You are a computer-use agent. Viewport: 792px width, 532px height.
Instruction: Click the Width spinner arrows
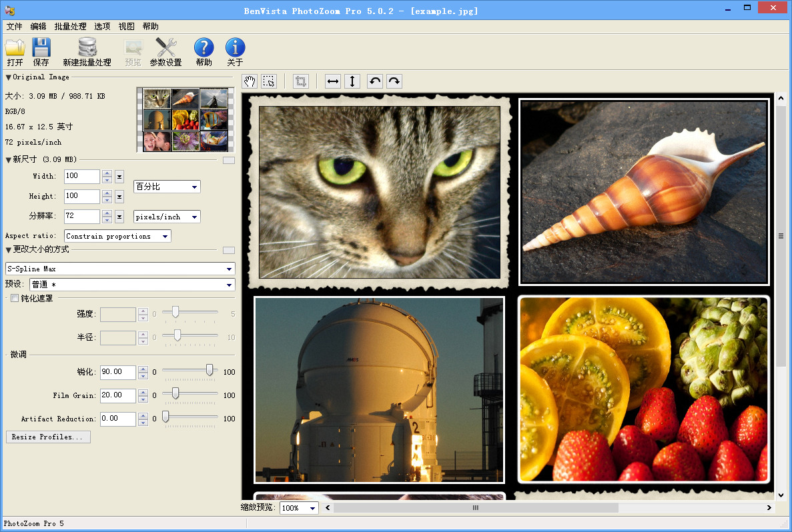[x=107, y=177]
